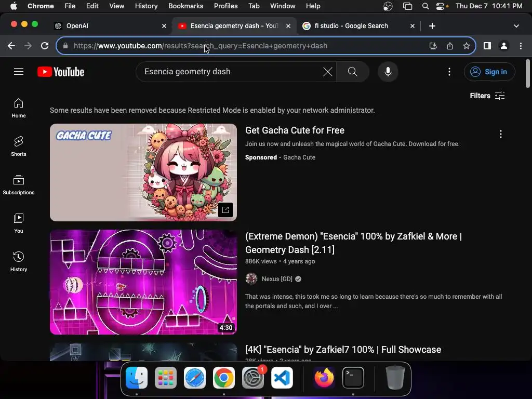Open the Extreme Demon Esencia 100% video title
This screenshot has width=532, height=399.
353,243
